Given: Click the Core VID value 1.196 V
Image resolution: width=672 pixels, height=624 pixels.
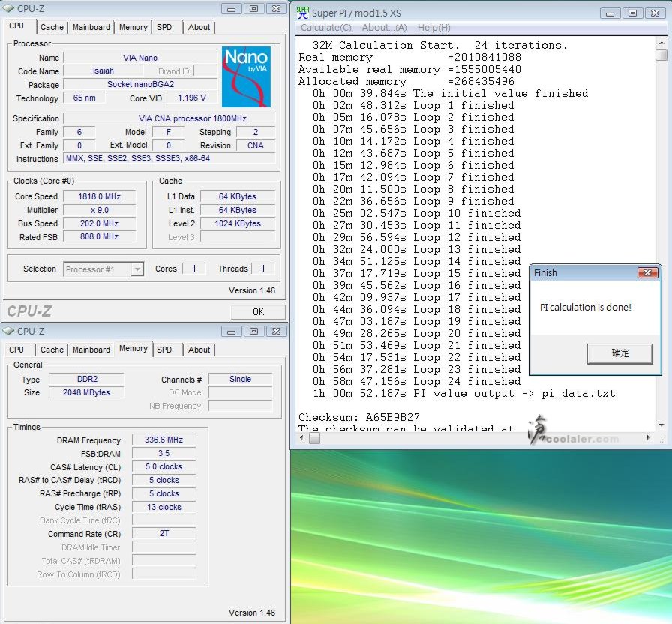Looking at the screenshot, I should [x=191, y=97].
